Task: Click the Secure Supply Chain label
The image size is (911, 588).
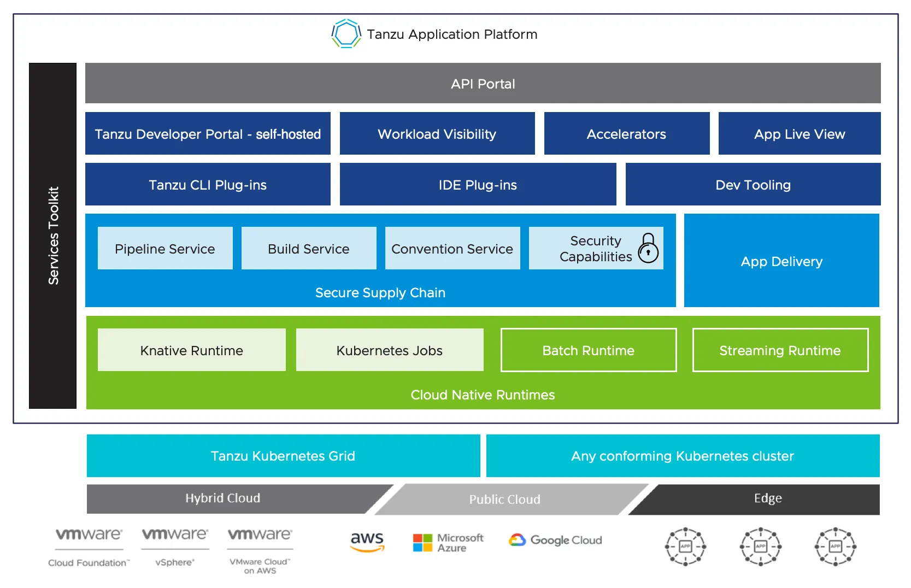Action: click(380, 292)
